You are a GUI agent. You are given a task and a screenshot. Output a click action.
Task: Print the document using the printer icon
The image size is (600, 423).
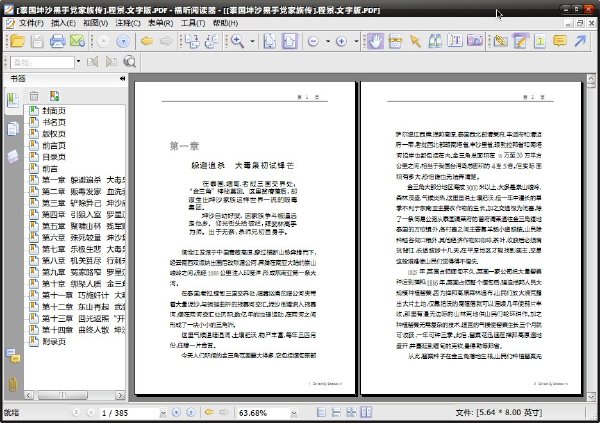pos(57,41)
